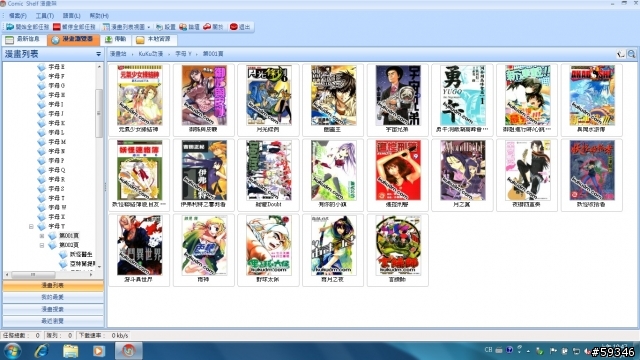Switch to the transfer tab with green arrow
Screen dimensions: 640x360
click(x=116, y=39)
